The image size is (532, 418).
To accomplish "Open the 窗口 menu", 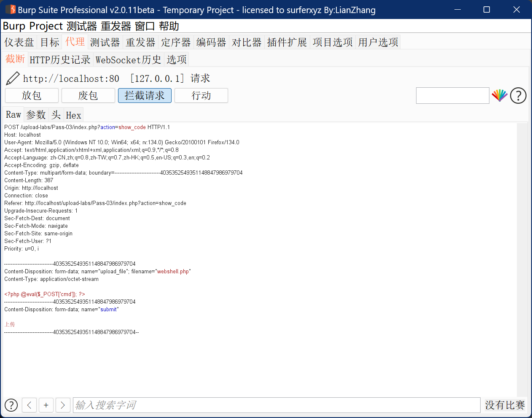I will 145,26.
